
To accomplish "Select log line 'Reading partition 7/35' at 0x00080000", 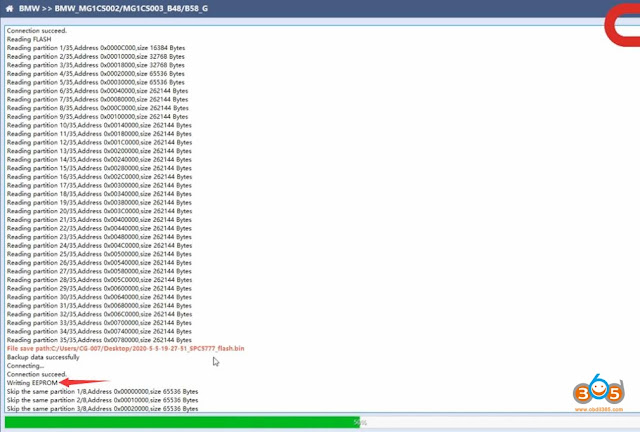I will (x=98, y=99).
